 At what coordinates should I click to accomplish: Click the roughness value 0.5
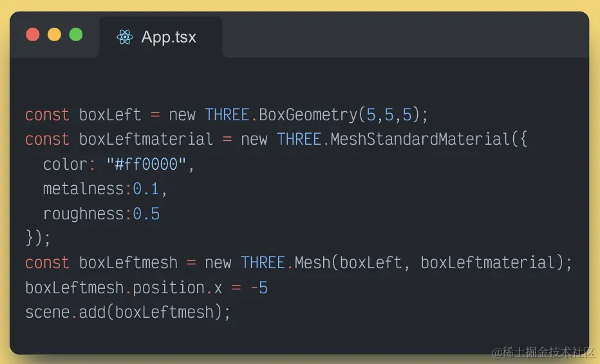[x=146, y=214]
